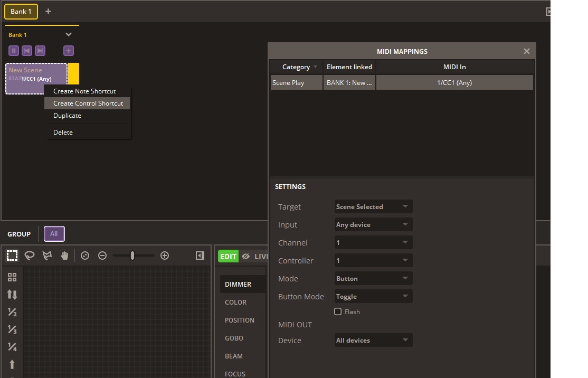Image resolution: width=588 pixels, height=378 pixels.
Task: Select Delete in the context menu
Action: pos(87,133)
